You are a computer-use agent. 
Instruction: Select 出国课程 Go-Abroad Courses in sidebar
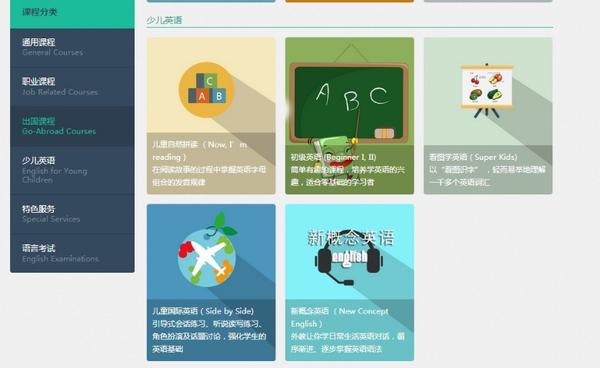[x=72, y=126]
